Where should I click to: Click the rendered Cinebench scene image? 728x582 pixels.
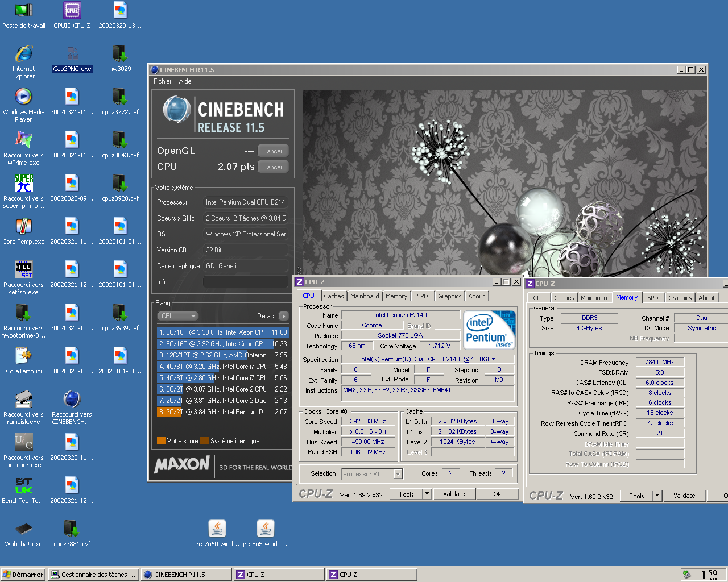pyautogui.click(x=504, y=182)
